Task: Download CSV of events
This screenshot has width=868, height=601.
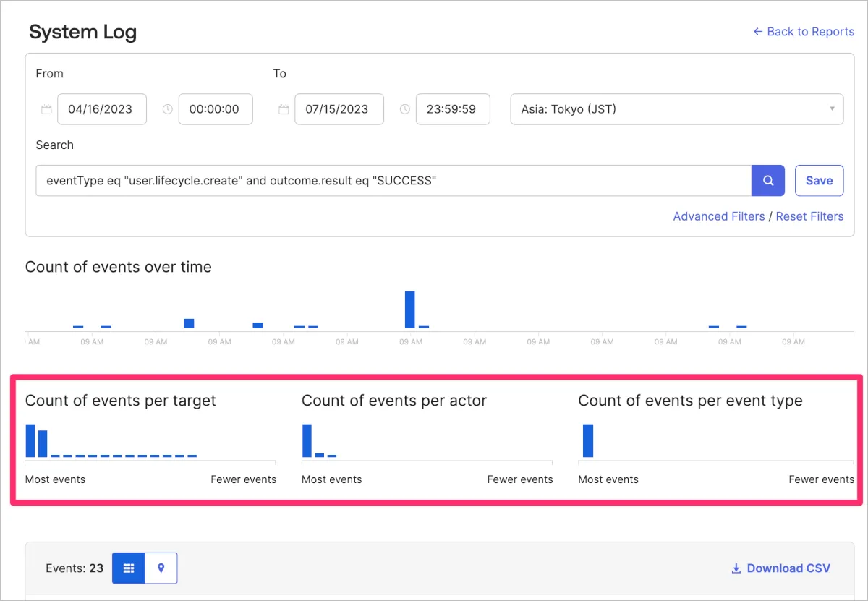Action: 781,568
